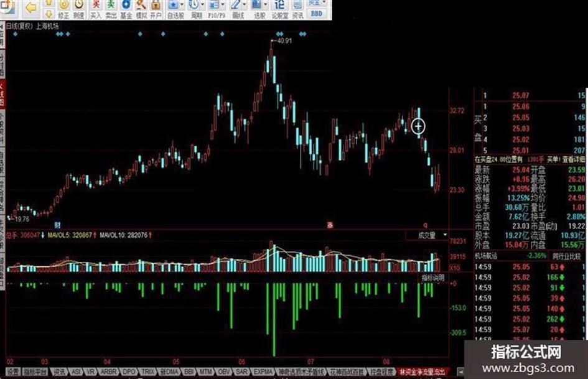The image size is (588, 379).
Task: Select the 指标平台 bottom tab
Action: point(35,372)
